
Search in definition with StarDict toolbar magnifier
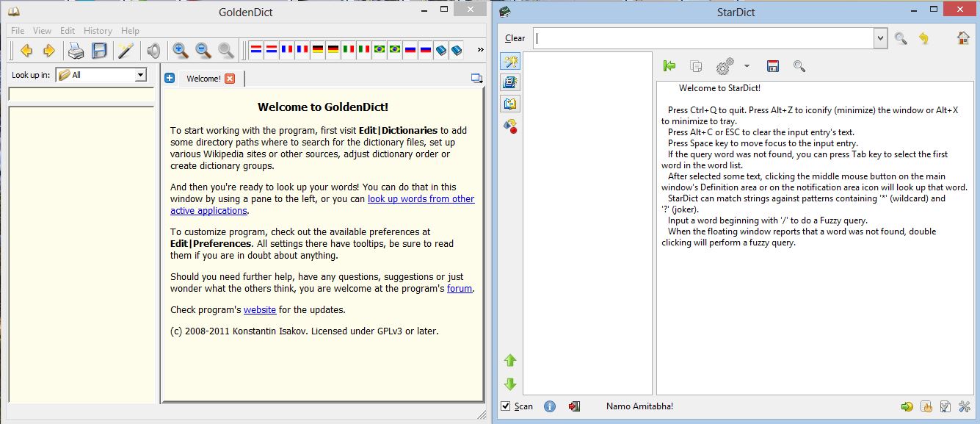point(799,66)
